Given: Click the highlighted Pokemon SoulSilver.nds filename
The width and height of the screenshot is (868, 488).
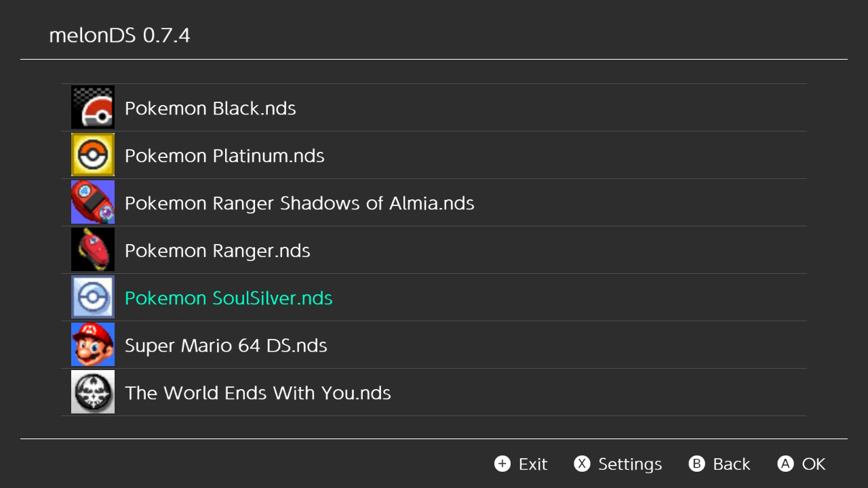Looking at the screenshot, I should point(229,298).
